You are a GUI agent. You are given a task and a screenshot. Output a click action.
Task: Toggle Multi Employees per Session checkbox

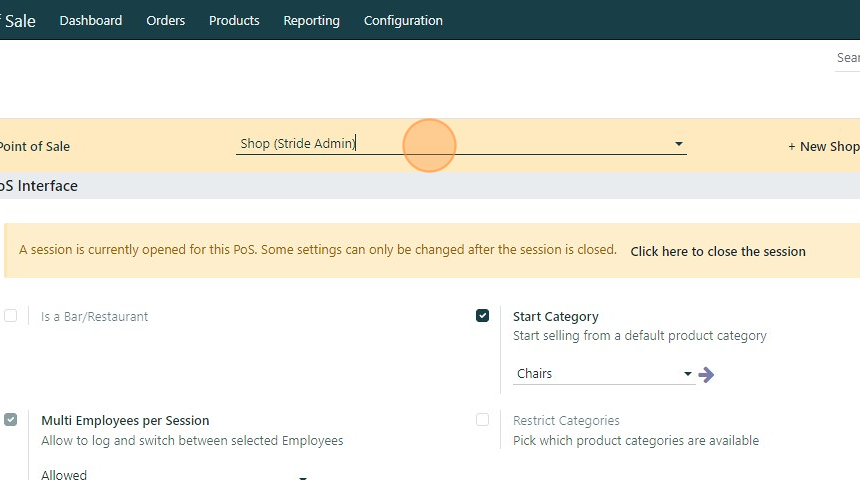point(11,420)
